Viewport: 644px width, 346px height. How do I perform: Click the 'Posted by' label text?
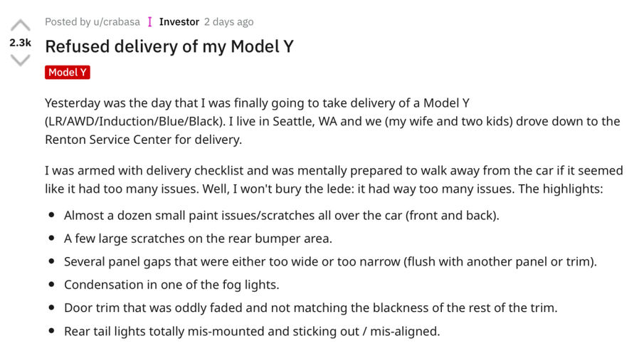(68, 22)
